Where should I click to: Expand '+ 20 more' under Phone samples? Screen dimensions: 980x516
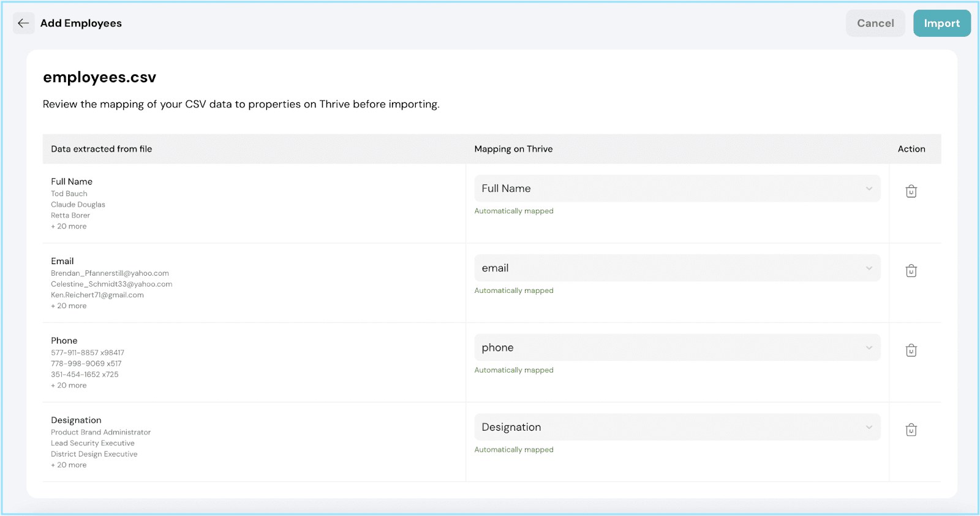pyautogui.click(x=69, y=386)
